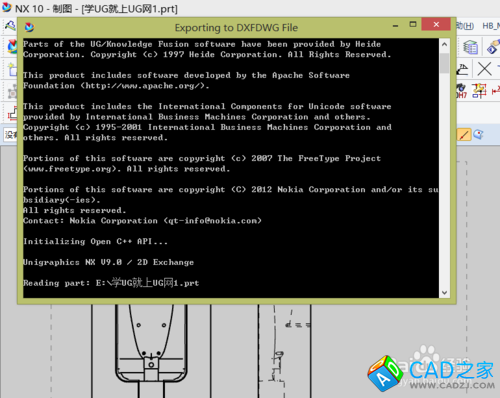Screen dimensions: 500x398
Task: Click the grayed view boundary icon
Action: [x=12, y=91]
